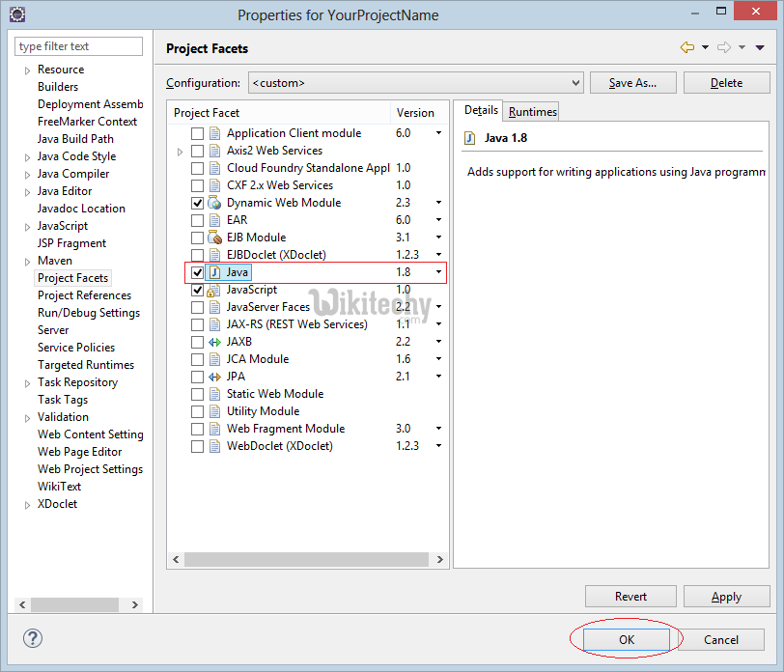Switch to the Runtimes tab
The height and width of the screenshot is (672, 784).
click(x=532, y=112)
